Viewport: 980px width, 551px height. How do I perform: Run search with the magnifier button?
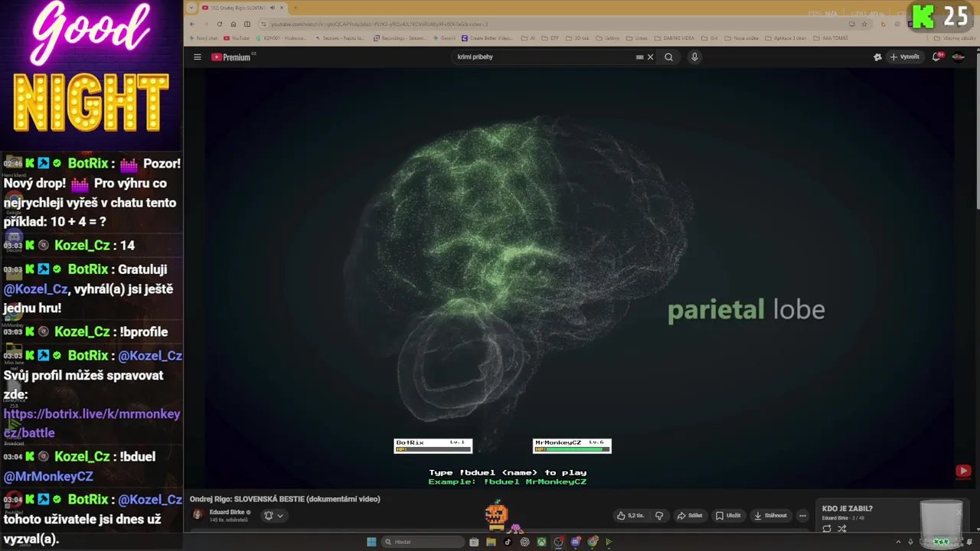[x=668, y=57]
